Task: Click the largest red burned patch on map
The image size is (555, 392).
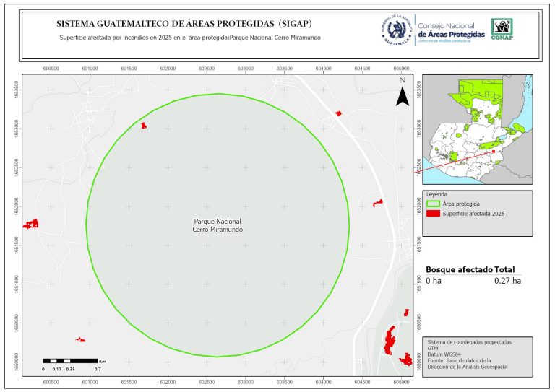Action: (391, 339)
